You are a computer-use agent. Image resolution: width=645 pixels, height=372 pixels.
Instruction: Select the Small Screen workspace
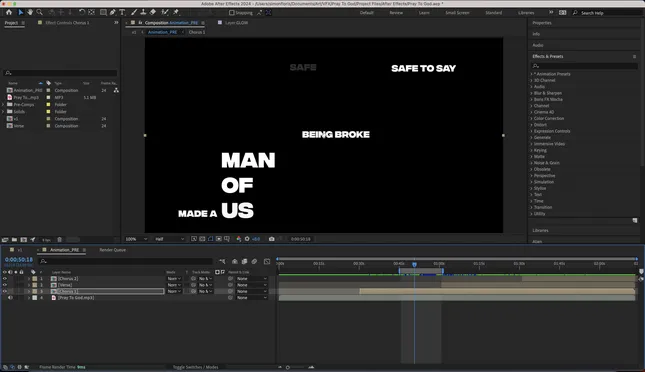(457, 13)
